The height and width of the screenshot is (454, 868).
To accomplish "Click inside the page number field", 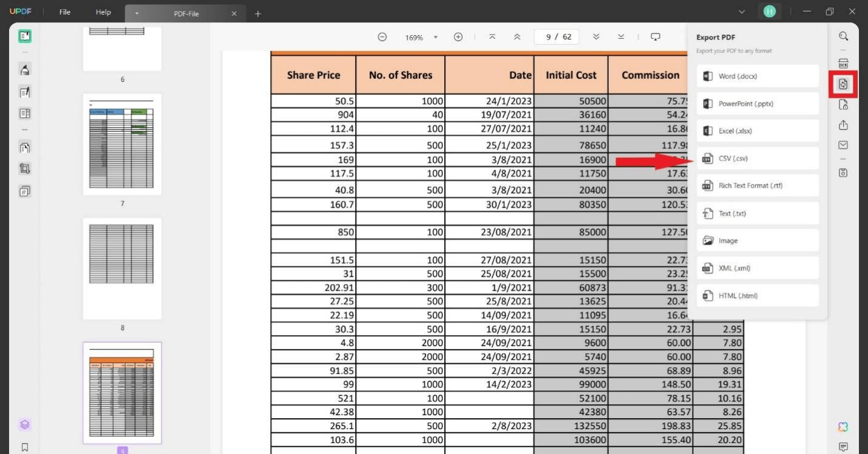I will click(x=556, y=36).
